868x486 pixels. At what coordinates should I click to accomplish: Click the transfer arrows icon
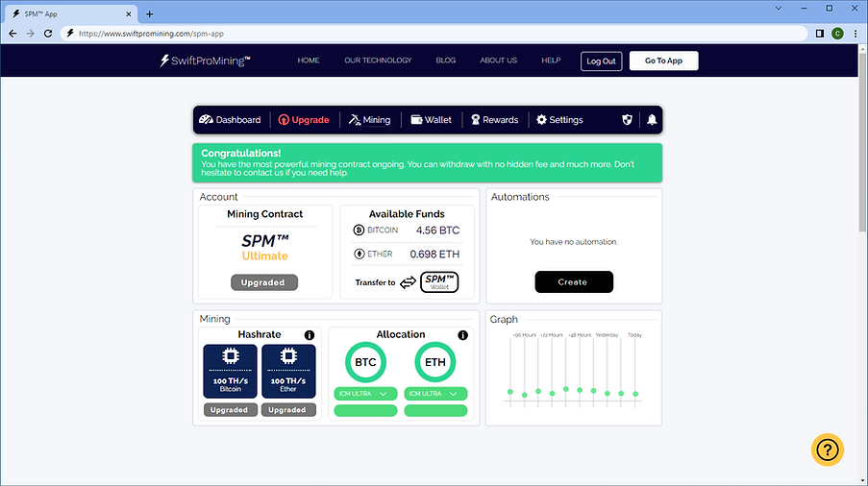(x=408, y=282)
